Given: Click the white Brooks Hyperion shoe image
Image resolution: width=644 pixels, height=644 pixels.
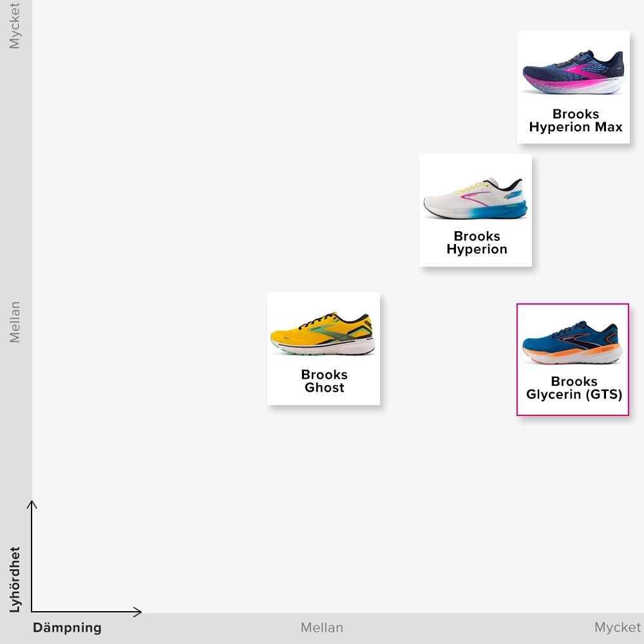Looking at the screenshot, I should [475, 198].
